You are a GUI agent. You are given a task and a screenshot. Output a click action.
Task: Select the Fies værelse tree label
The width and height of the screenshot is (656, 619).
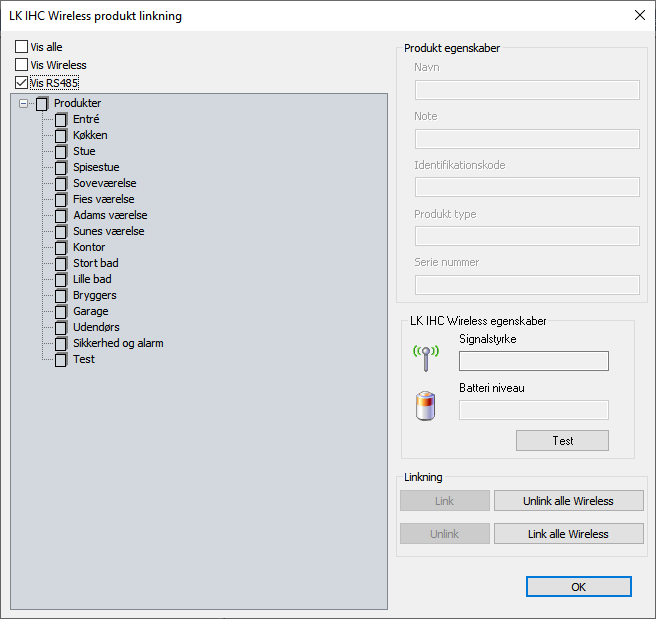[104, 199]
